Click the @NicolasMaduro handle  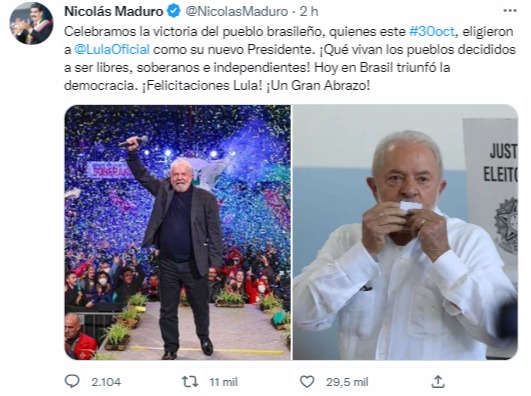point(237,12)
